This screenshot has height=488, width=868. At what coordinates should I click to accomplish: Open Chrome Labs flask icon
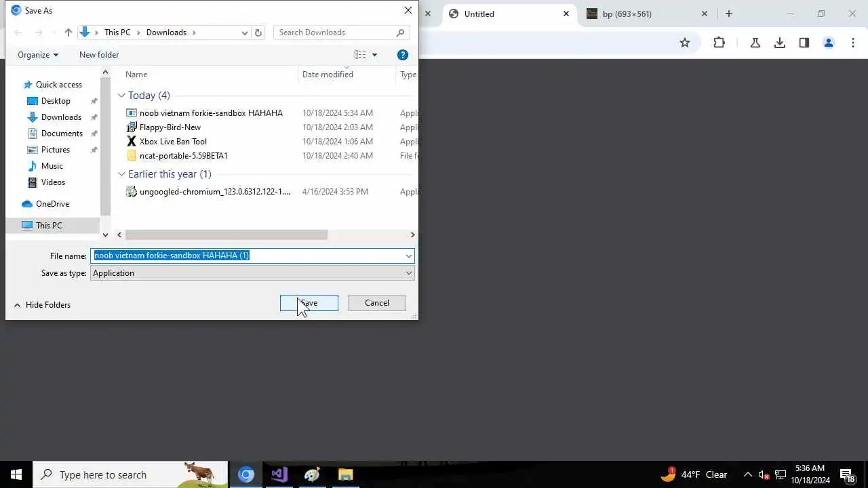click(755, 43)
